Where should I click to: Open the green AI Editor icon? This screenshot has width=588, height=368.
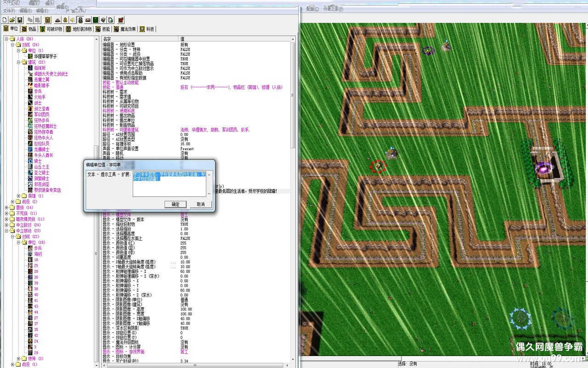point(96,20)
